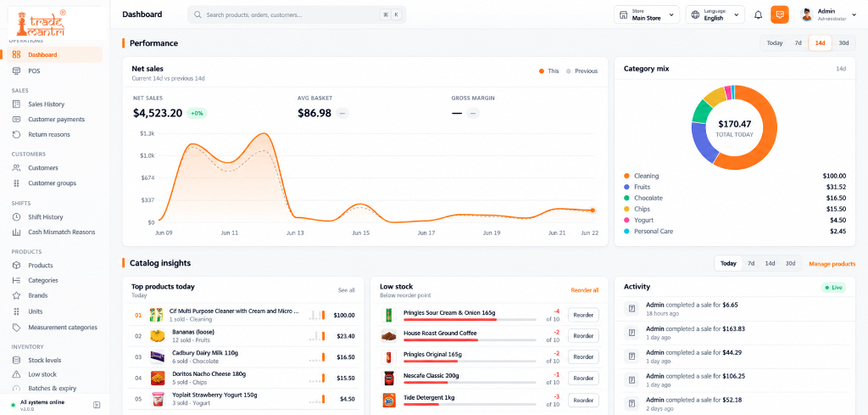Click Reorder for Nescafe Classic 200g
This screenshot has width=868, height=415.
583,379
